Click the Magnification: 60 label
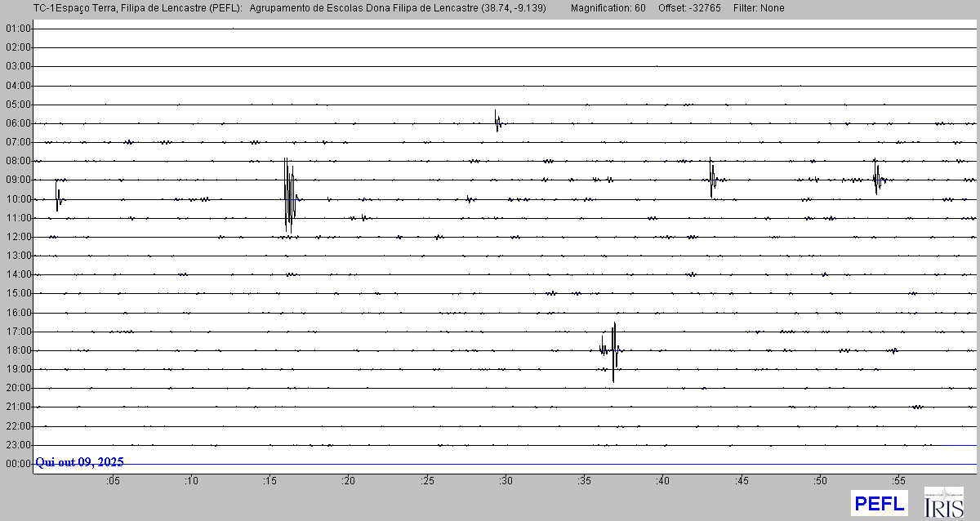Viewport: 980px width, 521px height. coord(608,8)
